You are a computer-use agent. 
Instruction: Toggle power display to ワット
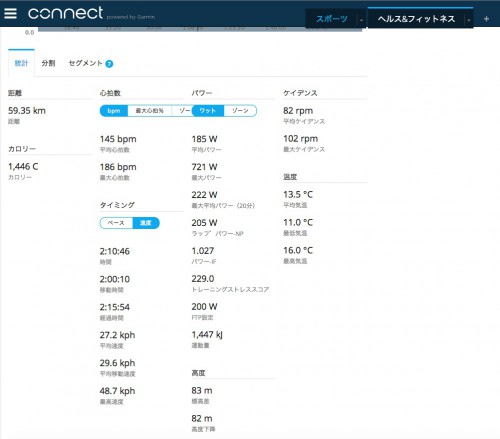(207, 111)
